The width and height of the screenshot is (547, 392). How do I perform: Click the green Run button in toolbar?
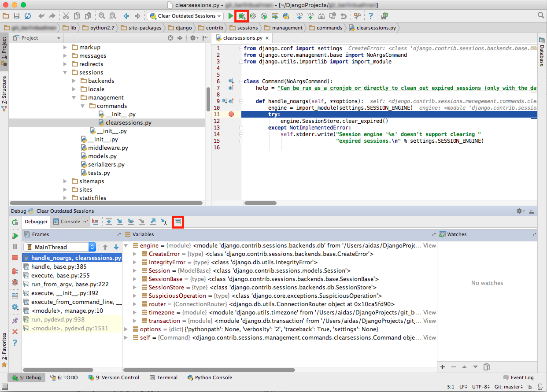[231, 16]
